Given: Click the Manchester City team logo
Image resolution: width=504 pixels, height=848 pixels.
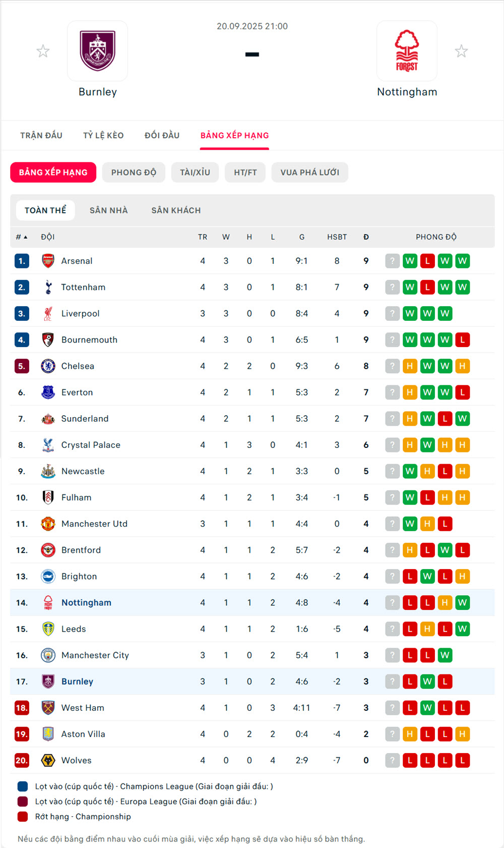Looking at the screenshot, I should (48, 655).
